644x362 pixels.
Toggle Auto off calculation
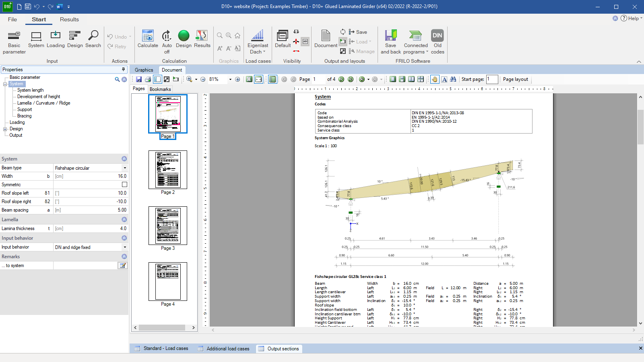(167, 42)
